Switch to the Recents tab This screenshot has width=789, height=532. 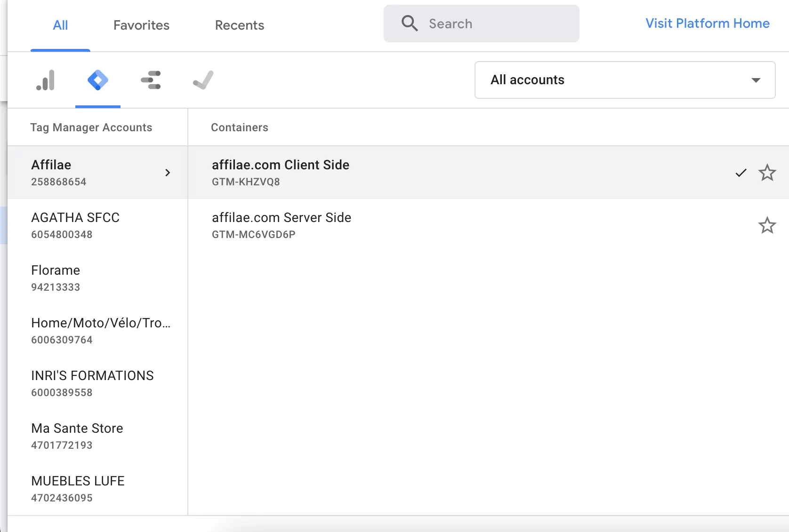(x=240, y=25)
